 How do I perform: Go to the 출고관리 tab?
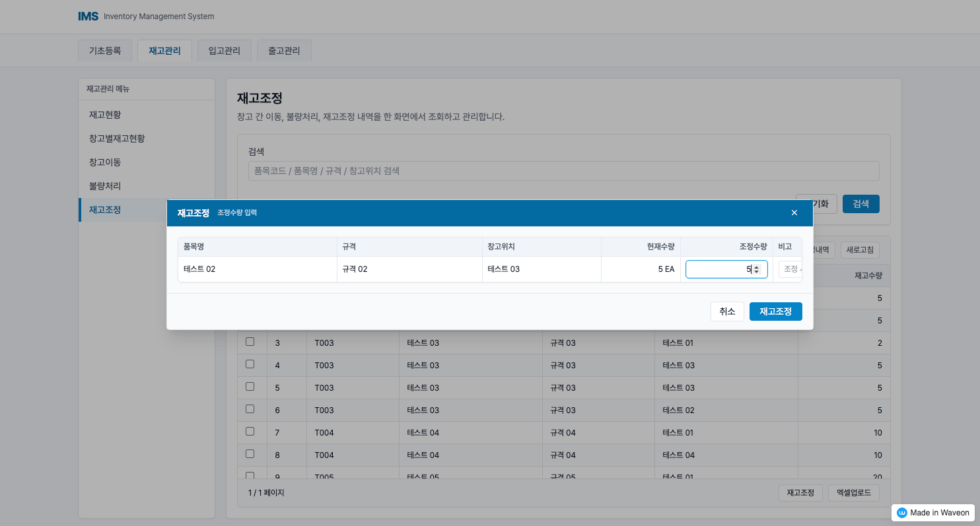tap(284, 51)
